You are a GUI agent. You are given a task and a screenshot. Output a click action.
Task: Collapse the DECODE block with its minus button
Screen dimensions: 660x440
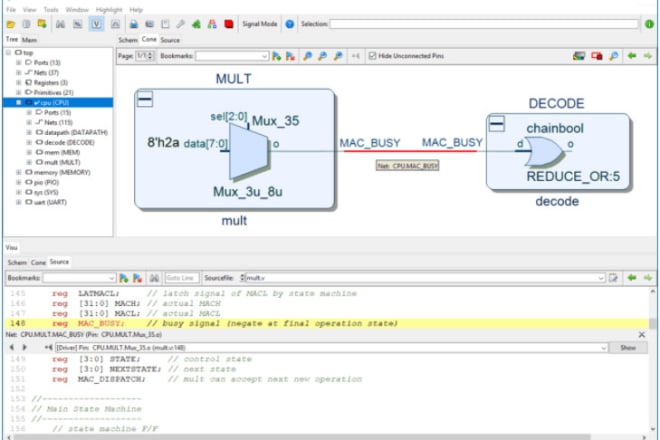click(x=497, y=124)
